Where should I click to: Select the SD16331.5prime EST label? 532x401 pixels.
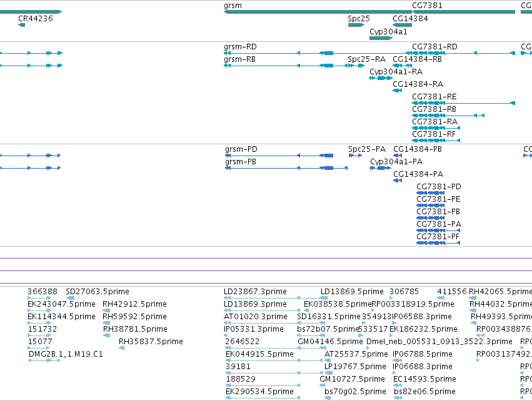point(329,317)
